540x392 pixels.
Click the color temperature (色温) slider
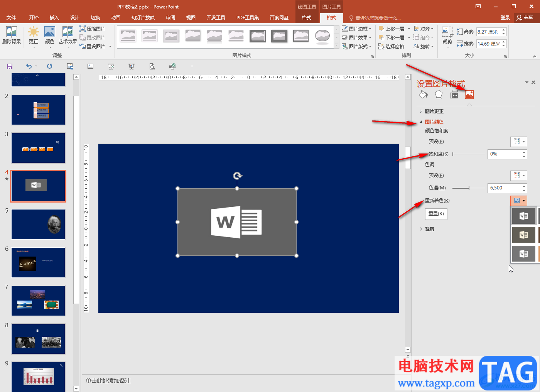tap(469, 188)
